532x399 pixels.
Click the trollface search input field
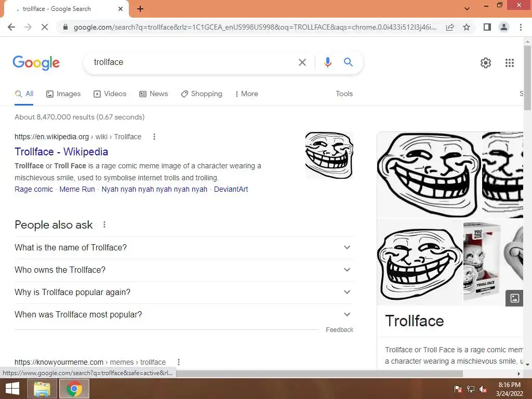pyautogui.click(x=193, y=62)
